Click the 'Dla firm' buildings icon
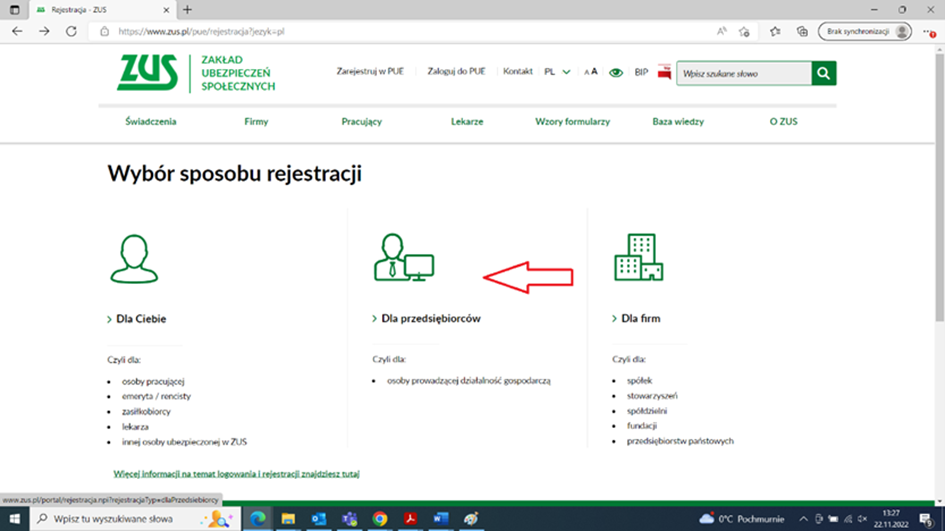 (637, 258)
